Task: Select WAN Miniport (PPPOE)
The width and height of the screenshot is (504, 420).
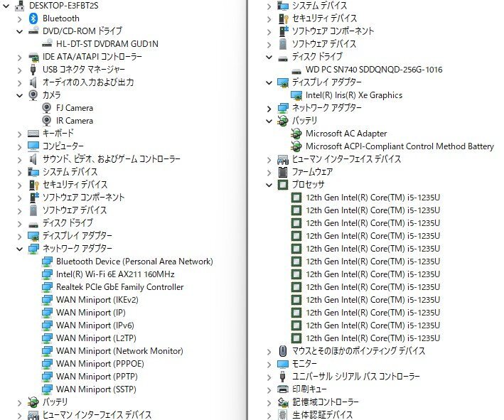Action: click(x=100, y=364)
